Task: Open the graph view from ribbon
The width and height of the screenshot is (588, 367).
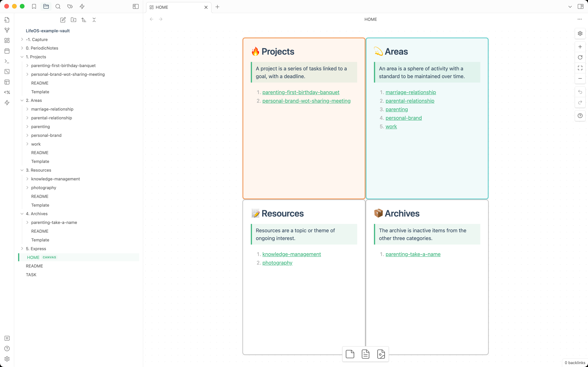Action: tap(7, 30)
